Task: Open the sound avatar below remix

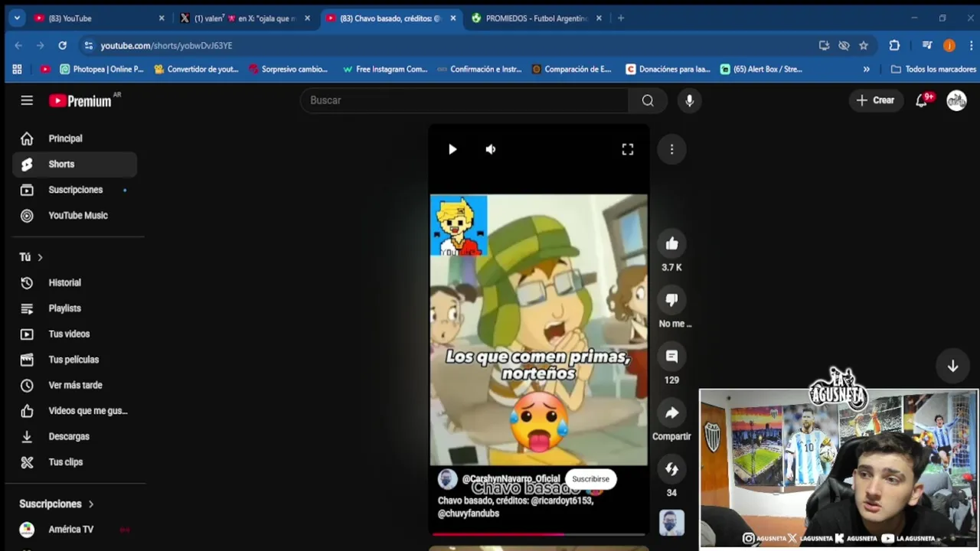Action: coord(671,523)
